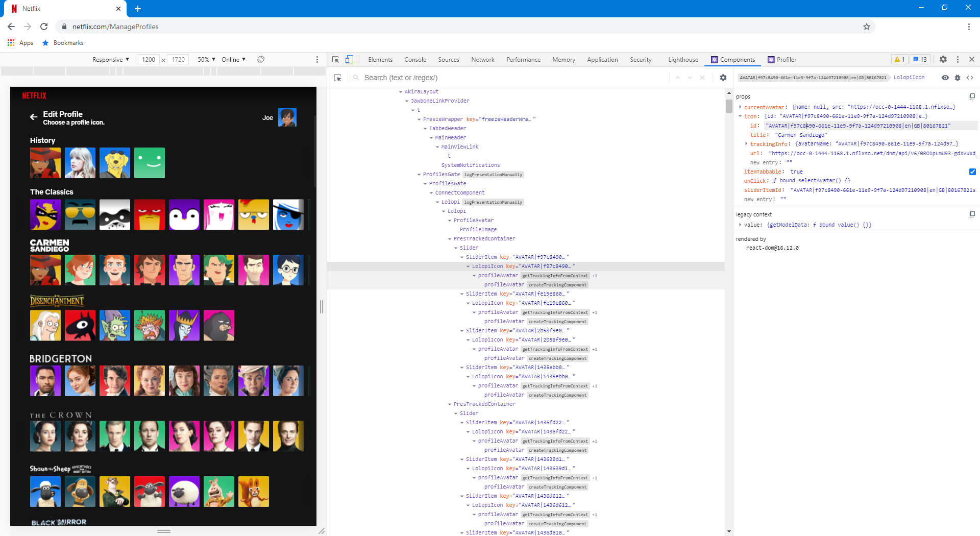The height and width of the screenshot is (536, 980).
Task: Open the Responsive device dropdown
Action: pyautogui.click(x=111, y=60)
